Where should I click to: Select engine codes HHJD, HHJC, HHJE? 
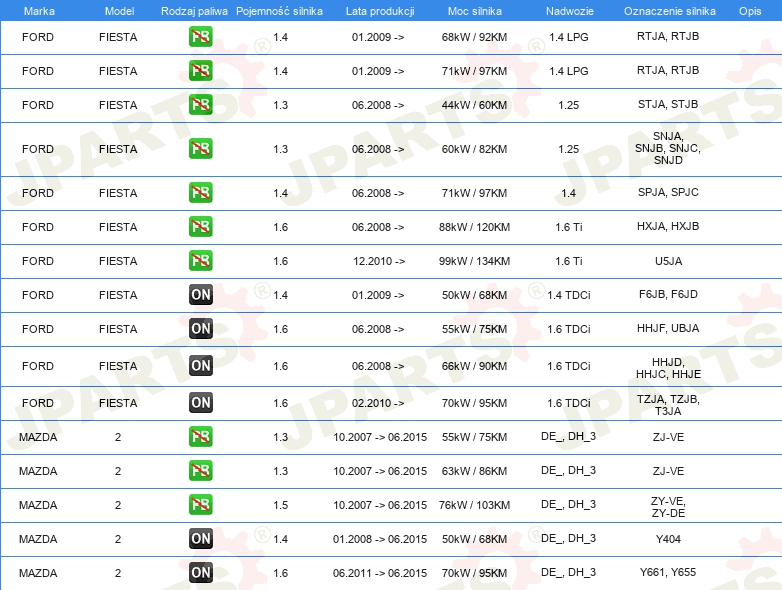pos(668,368)
